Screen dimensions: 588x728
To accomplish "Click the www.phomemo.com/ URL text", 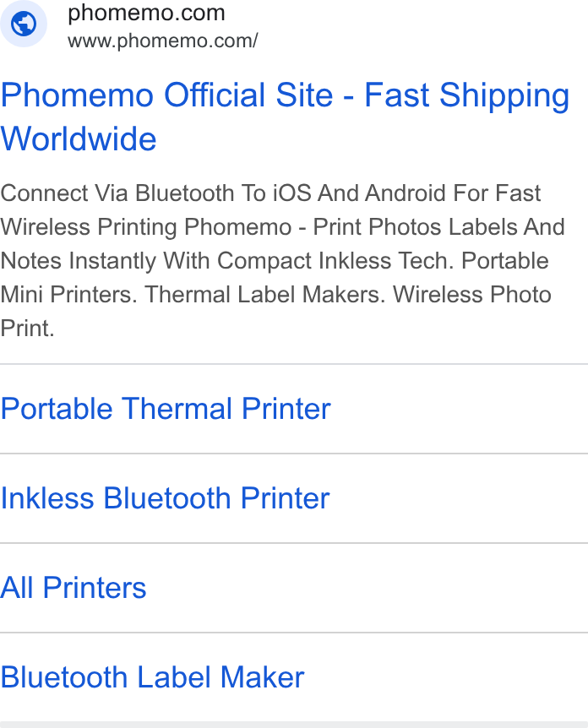I will (162, 41).
